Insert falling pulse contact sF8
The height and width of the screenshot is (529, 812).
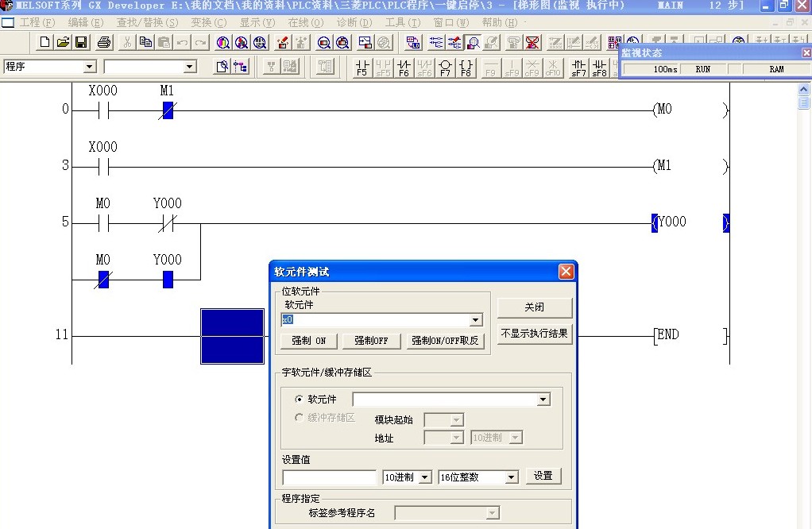coord(599,68)
